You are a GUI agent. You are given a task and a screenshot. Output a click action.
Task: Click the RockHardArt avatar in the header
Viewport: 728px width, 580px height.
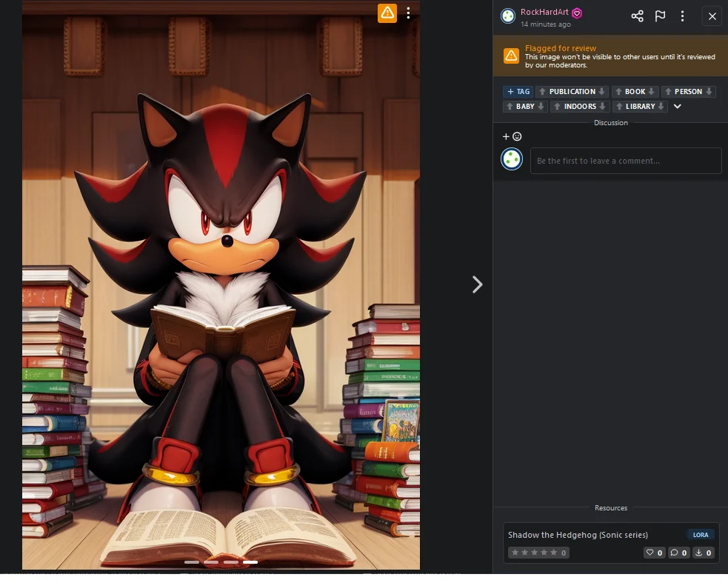[508, 16]
